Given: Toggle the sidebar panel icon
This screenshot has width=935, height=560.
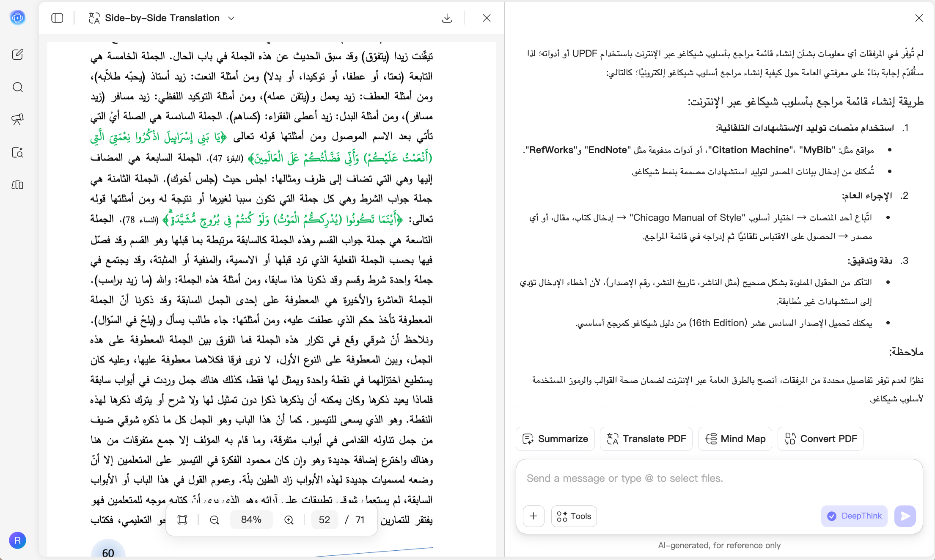Looking at the screenshot, I should [x=57, y=18].
